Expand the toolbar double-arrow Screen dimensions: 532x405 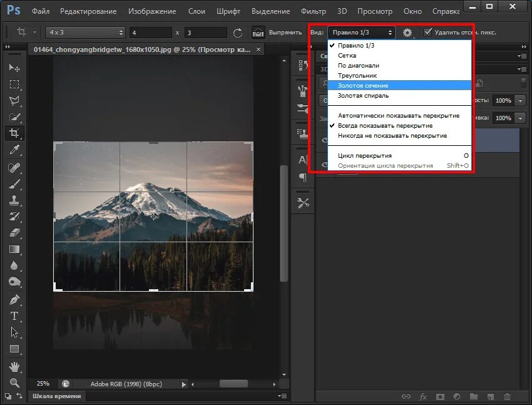click(8, 46)
